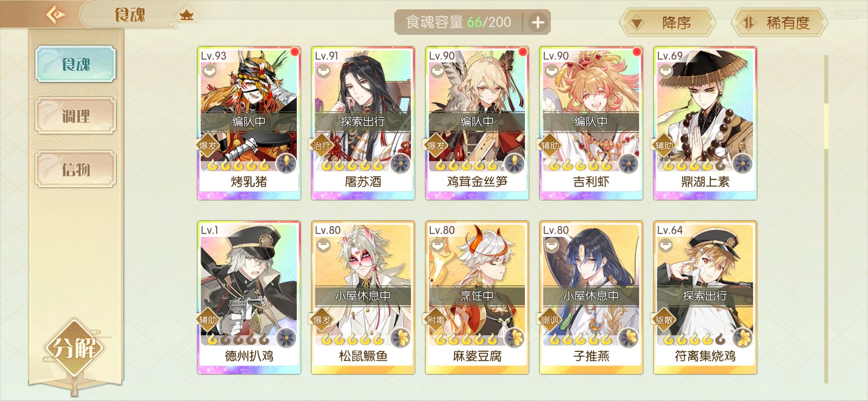
Task: Tap the 治疗 role badge on 屠苏酒
Action: [x=321, y=146]
